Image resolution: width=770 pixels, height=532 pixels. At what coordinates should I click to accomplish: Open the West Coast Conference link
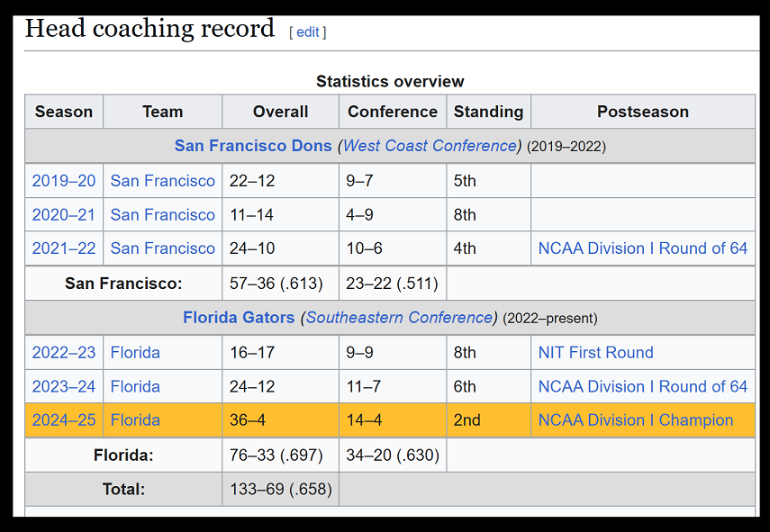[430, 146]
